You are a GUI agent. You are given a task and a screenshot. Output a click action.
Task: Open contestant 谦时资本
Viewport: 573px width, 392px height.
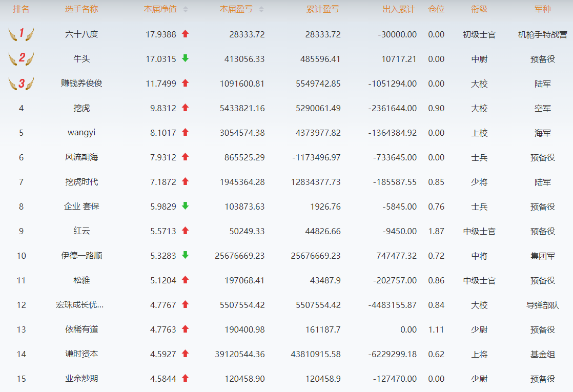(81, 354)
